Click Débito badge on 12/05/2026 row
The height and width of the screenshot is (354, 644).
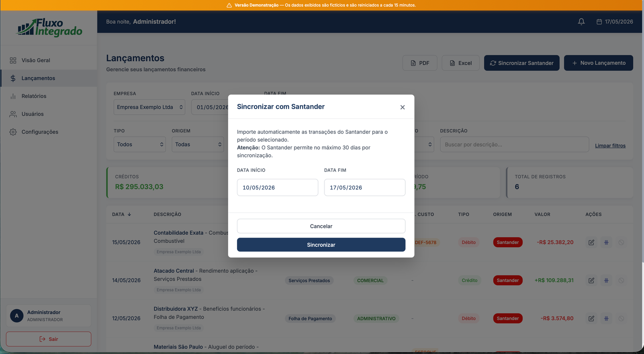coord(469,319)
